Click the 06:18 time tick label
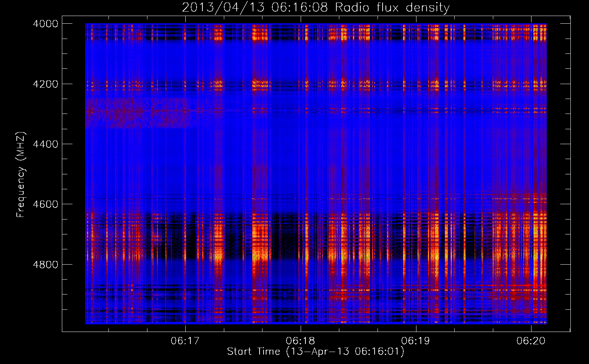Image resolution: width=589 pixels, height=364 pixels. [301, 341]
